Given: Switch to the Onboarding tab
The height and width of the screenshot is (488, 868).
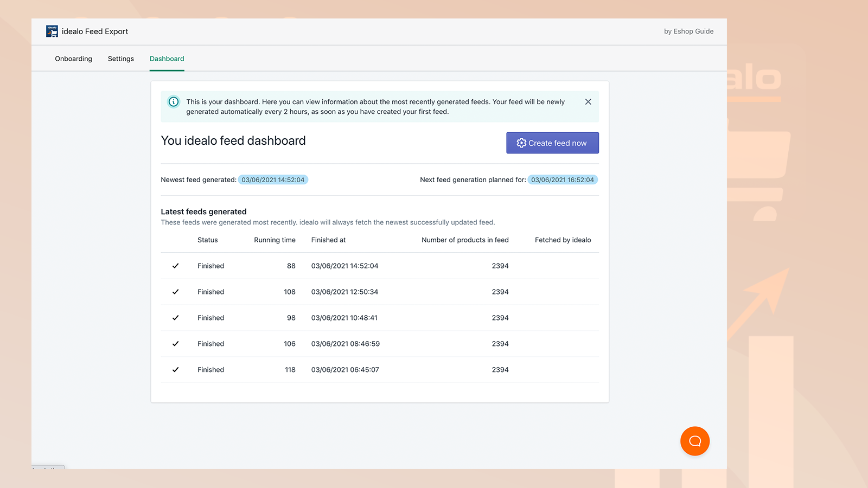Looking at the screenshot, I should [73, 59].
